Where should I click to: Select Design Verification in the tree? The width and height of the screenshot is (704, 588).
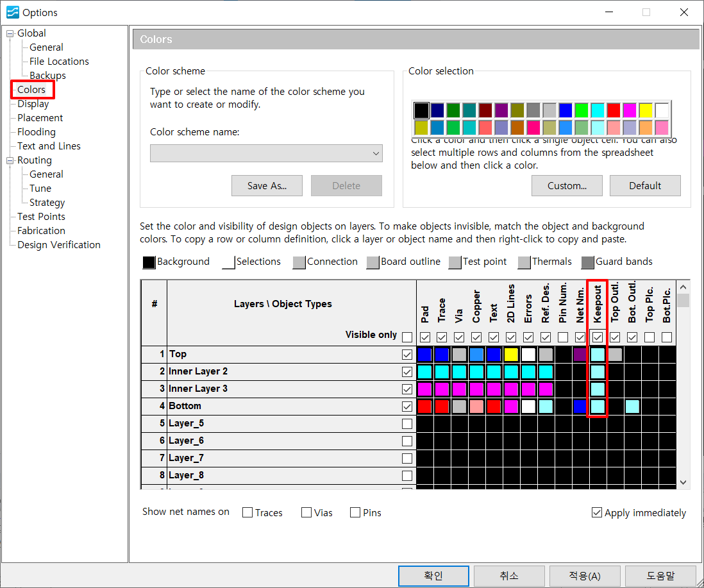click(x=58, y=245)
